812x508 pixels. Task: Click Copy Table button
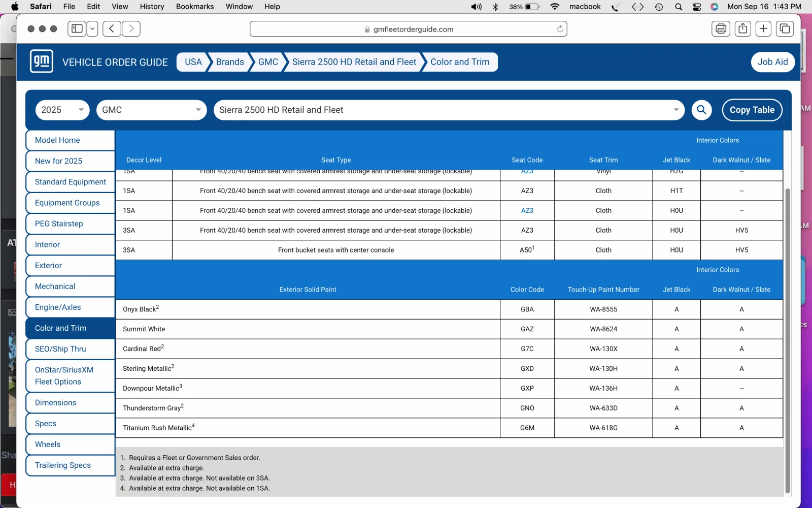tap(752, 110)
